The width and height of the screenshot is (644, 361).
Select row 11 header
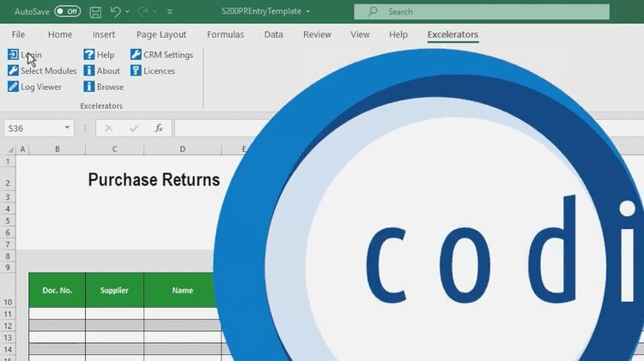(x=8, y=314)
